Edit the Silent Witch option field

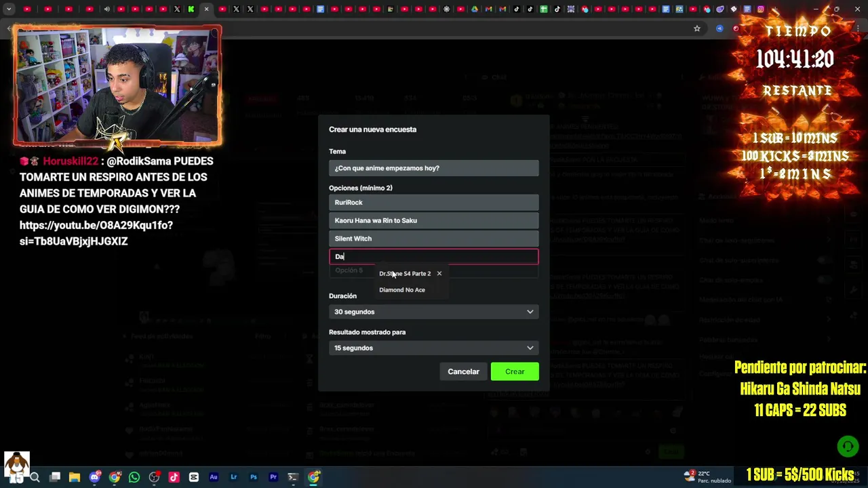[x=434, y=239]
